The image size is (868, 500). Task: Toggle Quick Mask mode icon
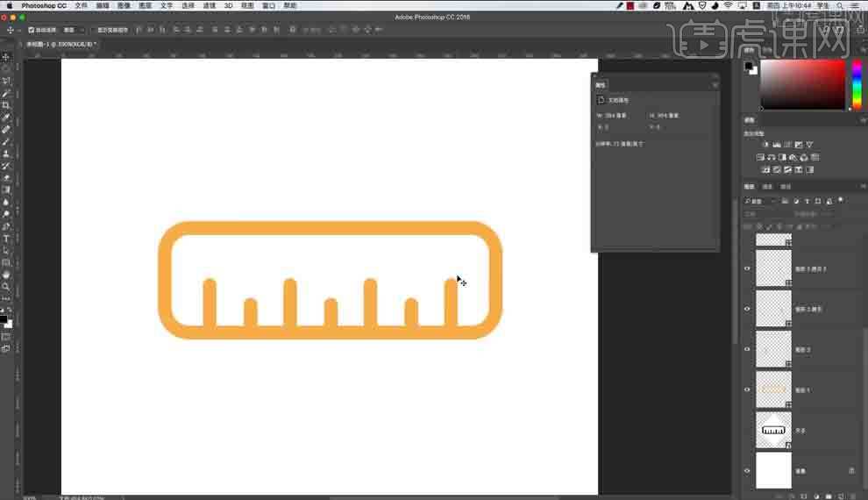pyautogui.click(x=6, y=337)
